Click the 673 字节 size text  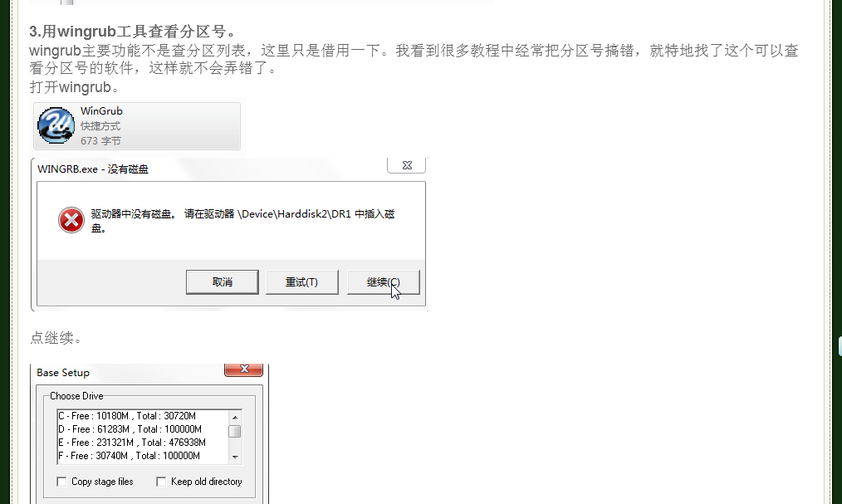tap(100, 141)
